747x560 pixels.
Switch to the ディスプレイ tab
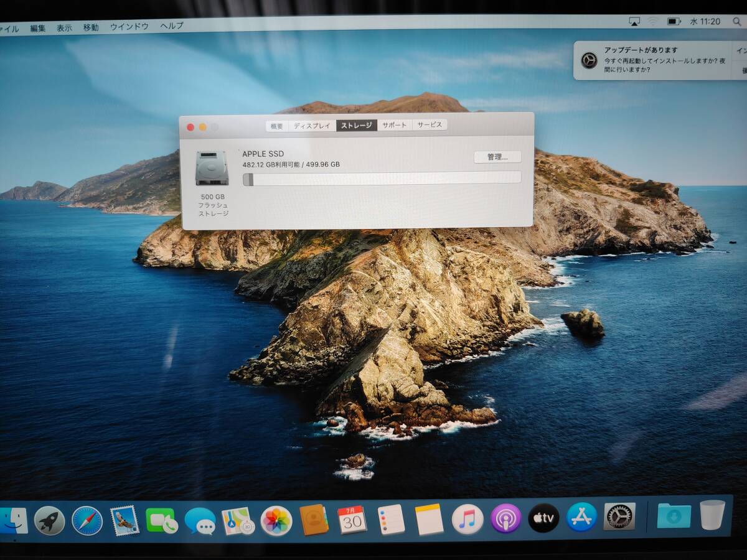pyautogui.click(x=312, y=126)
